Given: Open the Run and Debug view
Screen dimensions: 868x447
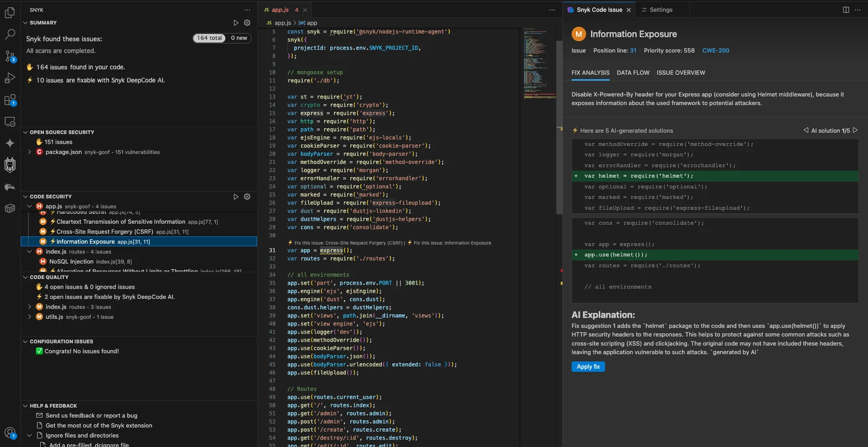Looking at the screenshot, I should [x=10, y=78].
